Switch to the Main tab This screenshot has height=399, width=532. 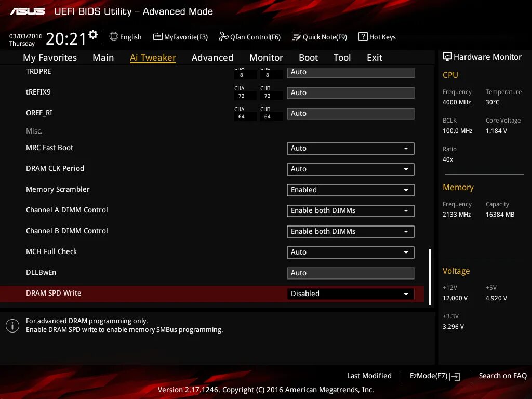click(x=103, y=58)
